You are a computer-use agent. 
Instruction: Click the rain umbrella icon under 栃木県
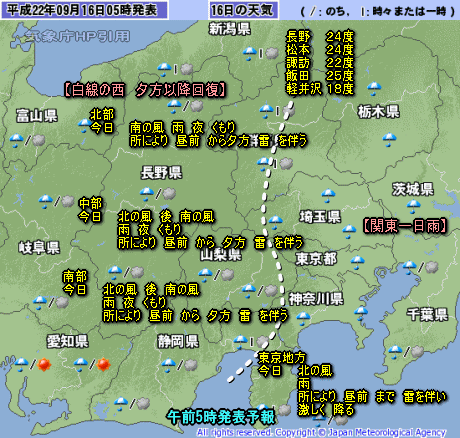(x=389, y=140)
